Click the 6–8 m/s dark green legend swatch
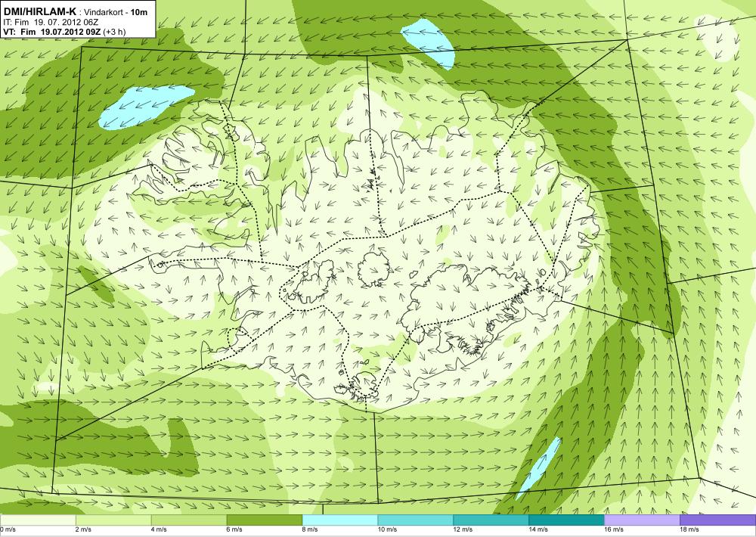The height and width of the screenshot is (537, 756). pos(264,520)
